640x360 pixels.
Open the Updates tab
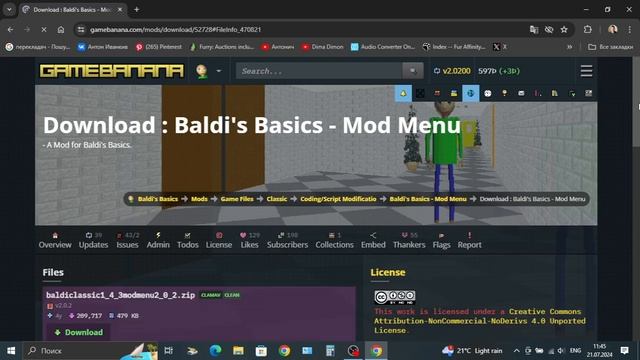(x=93, y=240)
